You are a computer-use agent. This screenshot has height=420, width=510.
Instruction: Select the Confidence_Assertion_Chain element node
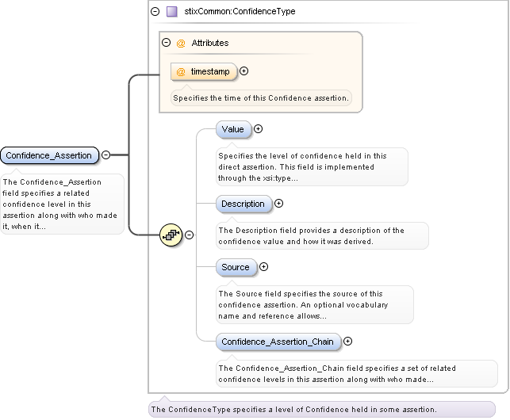click(278, 342)
